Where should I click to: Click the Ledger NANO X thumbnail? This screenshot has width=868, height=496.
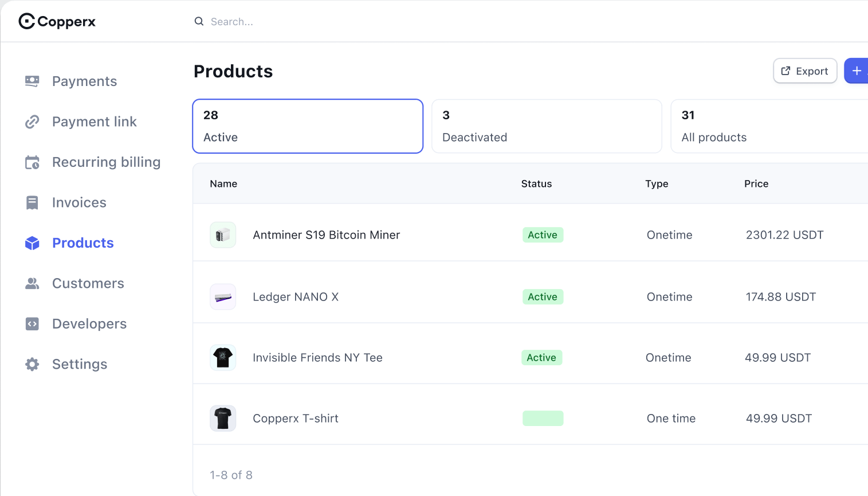point(223,297)
